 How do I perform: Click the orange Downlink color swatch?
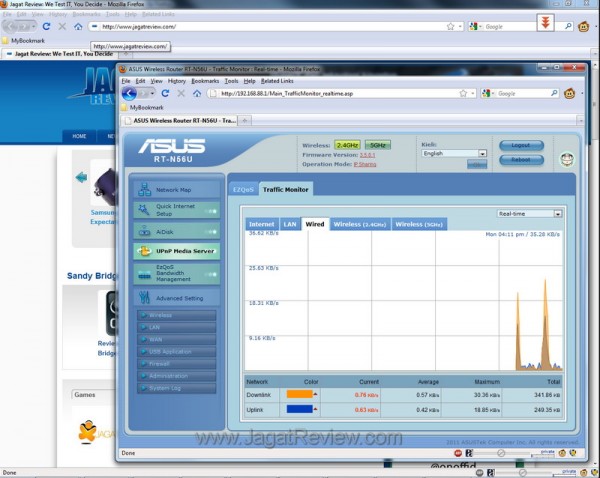(300, 394)
